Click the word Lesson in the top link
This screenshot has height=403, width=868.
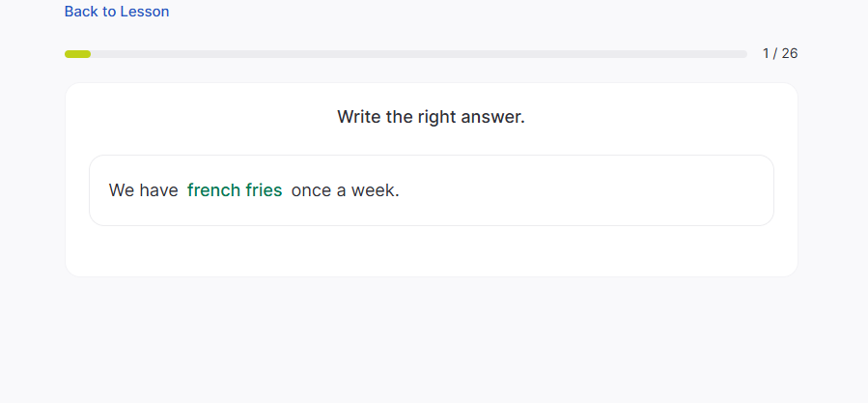click(x=144, y=12)
